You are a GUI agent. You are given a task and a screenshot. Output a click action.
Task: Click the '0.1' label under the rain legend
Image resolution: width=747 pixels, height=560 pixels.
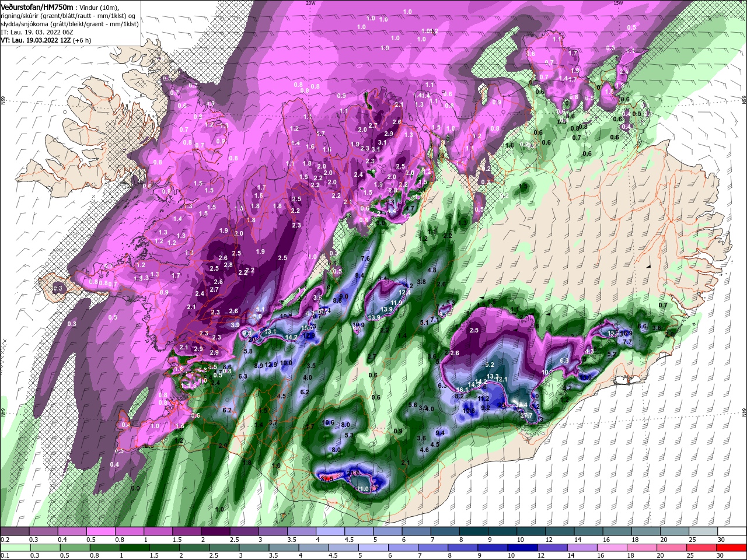pos(4,556)
